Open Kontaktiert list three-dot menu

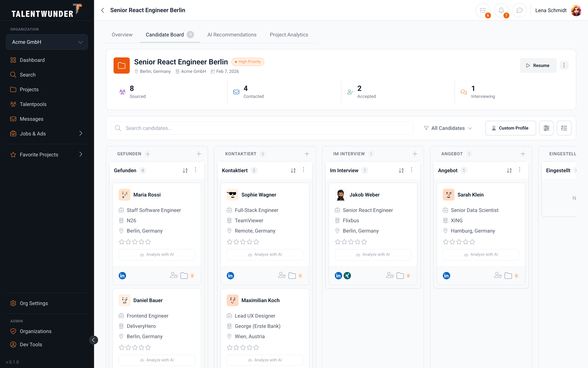point(304,170)
